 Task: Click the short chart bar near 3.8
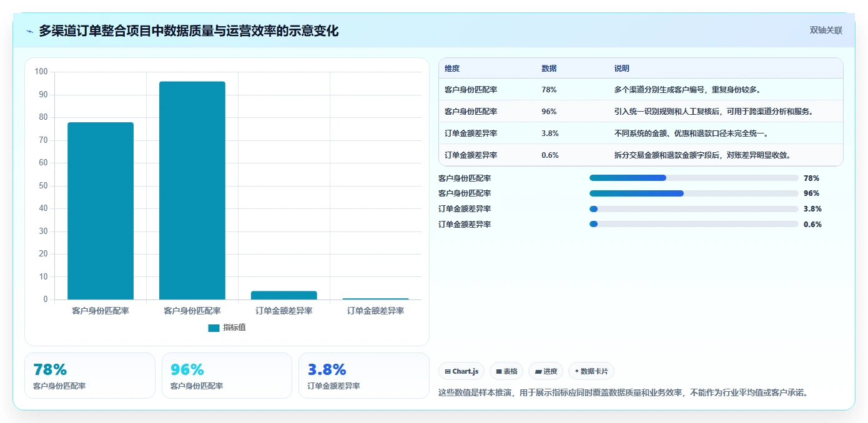tap(284, 295)
